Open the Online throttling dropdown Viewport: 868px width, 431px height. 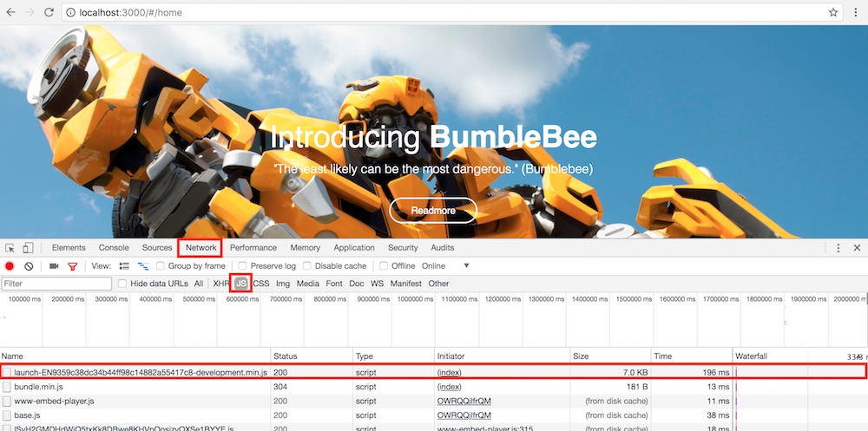445,266
